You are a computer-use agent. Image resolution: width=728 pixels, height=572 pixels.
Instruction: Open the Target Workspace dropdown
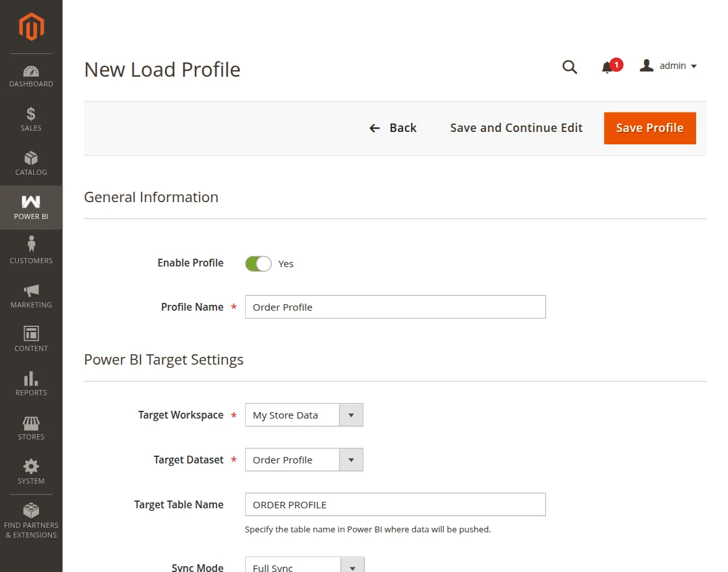pyautogui.click(x=304, y=415)
